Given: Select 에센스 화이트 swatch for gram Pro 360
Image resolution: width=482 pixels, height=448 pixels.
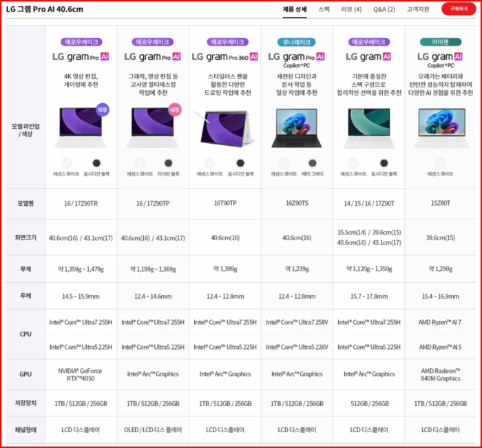Looking at the screenshot, I should tap(209, 163).
